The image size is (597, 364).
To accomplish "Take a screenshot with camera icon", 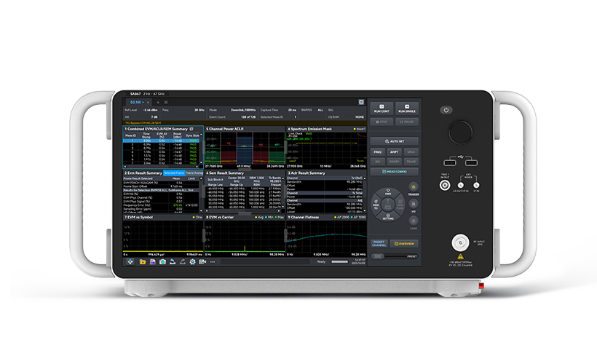I will tap(163, 261).
